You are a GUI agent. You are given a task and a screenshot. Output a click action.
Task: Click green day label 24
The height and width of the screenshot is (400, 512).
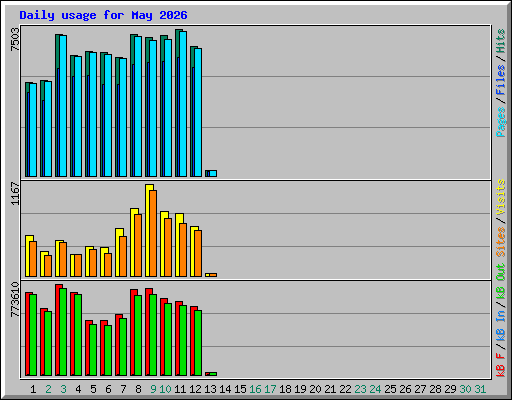(375, 389)
